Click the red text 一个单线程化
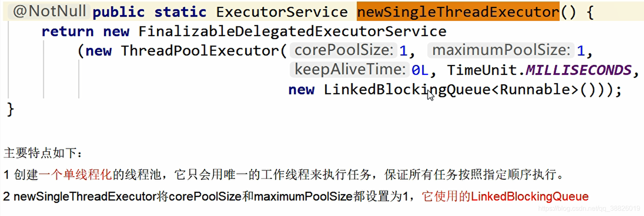Viewport: 644px width, 216px height. coord(75,175)
